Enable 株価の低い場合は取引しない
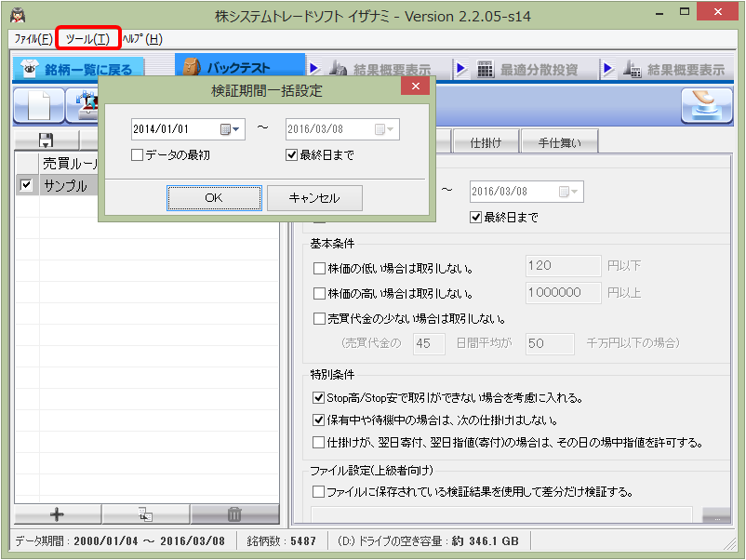 click(x=319, y=268)
